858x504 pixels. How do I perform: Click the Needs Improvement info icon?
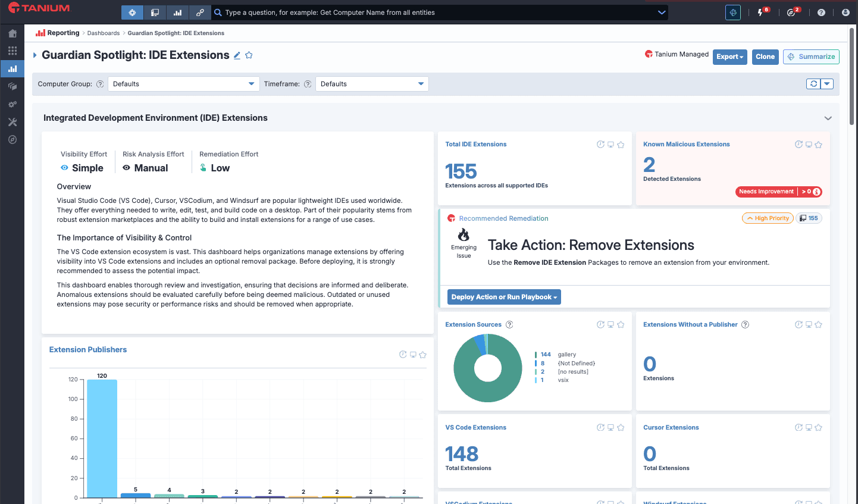817,192
